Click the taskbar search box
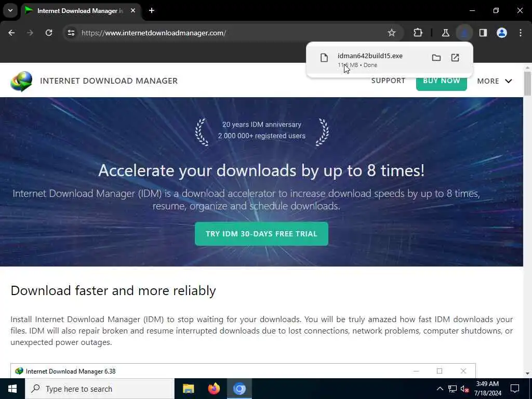This screenshot has width=532, height=399. pos(100,389)
